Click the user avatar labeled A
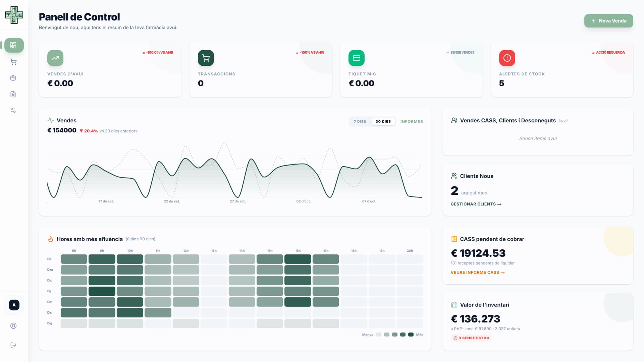The height and width of the screenshot is (362, 644). pyautogui.click(x=14, y=305)
